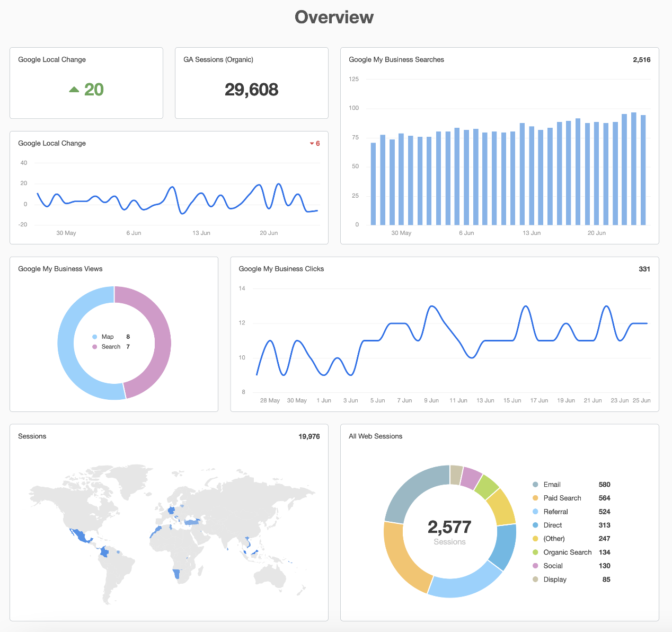Screen dimensions: 672x632
Task: Click the Overview page heading
Action: pos(334,17)
